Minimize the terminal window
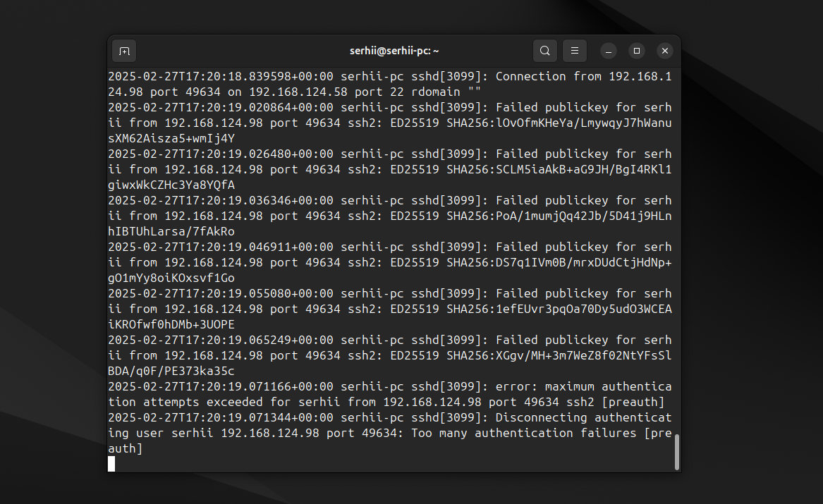Screen dimensions: 823x504 pyautogui.click(x=608, y=51)
